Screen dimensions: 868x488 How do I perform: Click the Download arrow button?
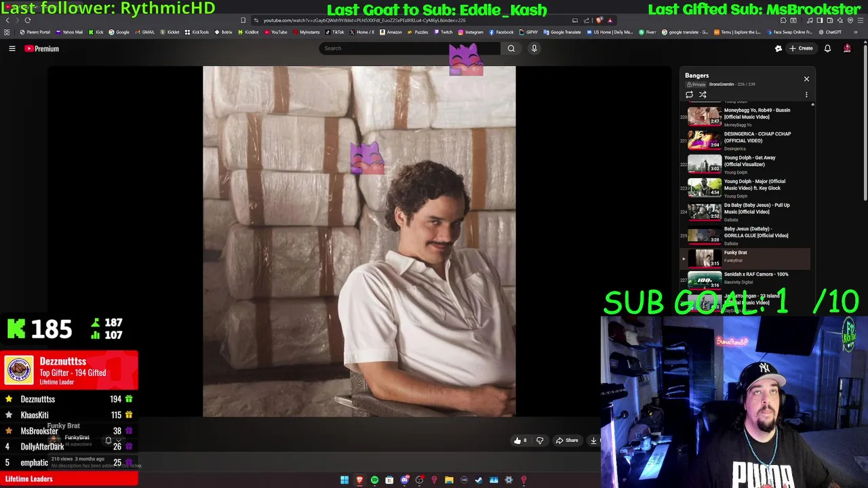(593, 441)
